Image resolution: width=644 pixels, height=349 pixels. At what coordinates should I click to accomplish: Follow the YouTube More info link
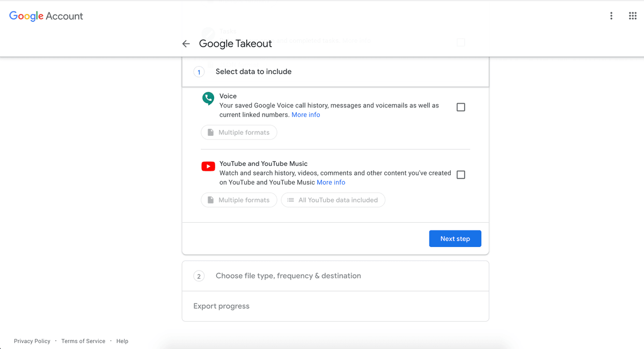click(x=331, y=183)
